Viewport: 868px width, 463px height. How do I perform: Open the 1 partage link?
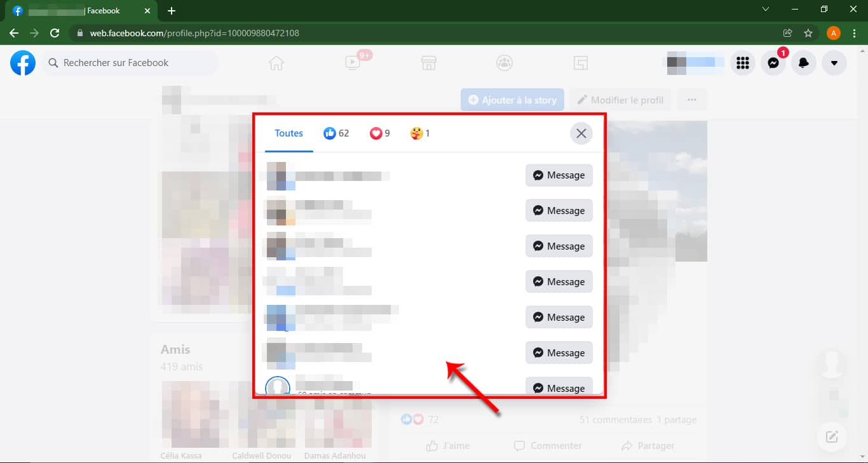coord(677,420)
